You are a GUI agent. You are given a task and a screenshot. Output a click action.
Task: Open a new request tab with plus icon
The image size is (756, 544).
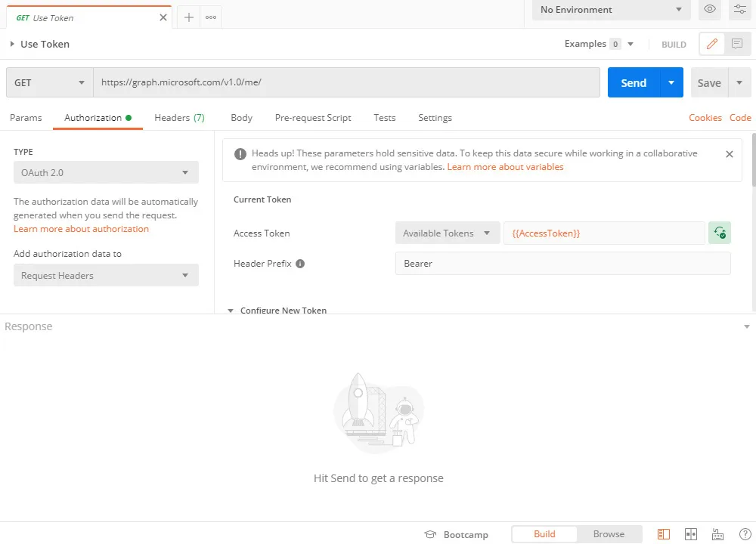pos(189,17)
